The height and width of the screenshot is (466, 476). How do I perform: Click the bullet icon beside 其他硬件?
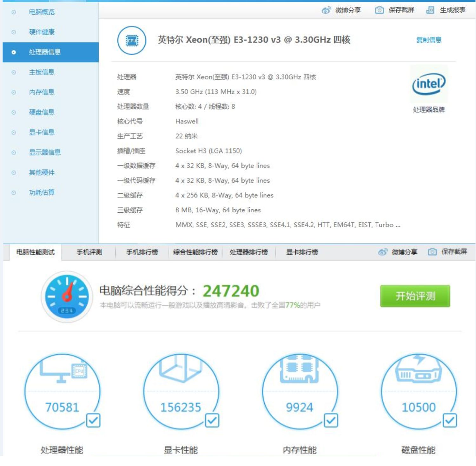pyautogui.click(x=14, y=173)
